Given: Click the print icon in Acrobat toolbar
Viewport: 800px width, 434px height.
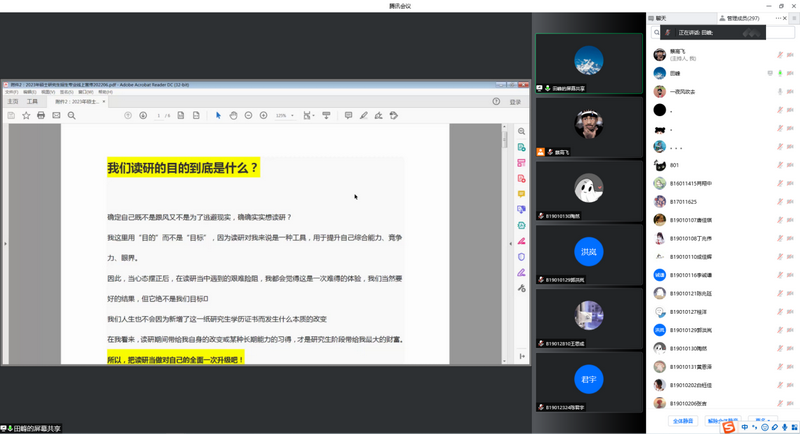Looking at the screenshot, I should (41, 116).
